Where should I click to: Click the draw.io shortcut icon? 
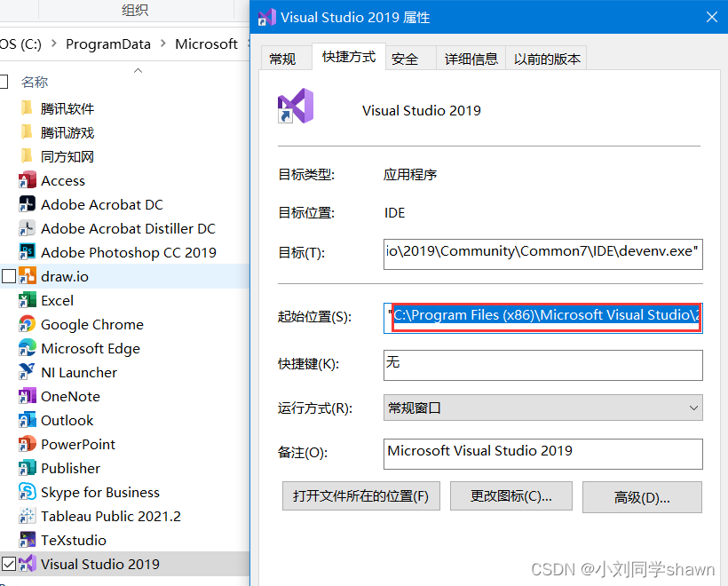28,276
